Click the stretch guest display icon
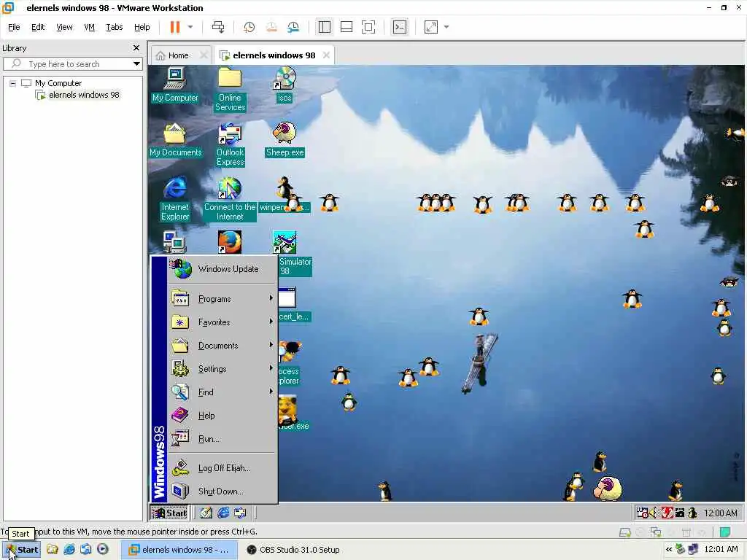 point(430,27)
